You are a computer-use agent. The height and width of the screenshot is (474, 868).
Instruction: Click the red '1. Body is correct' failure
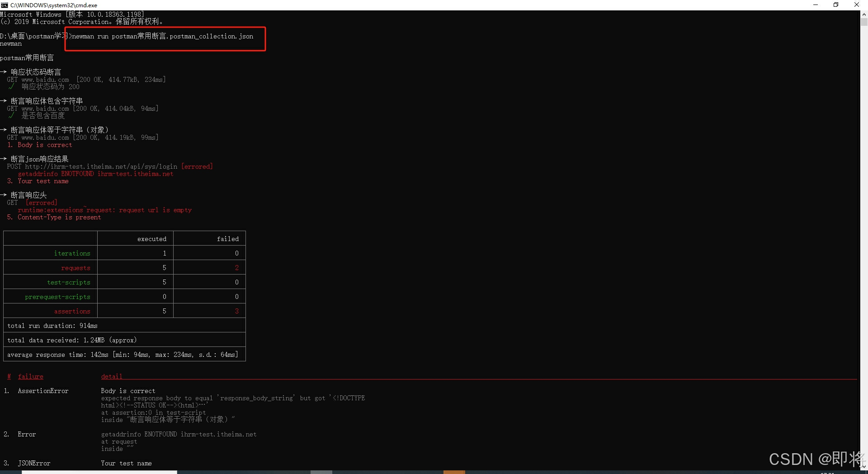pyautogui.click(x=40, y=145)
